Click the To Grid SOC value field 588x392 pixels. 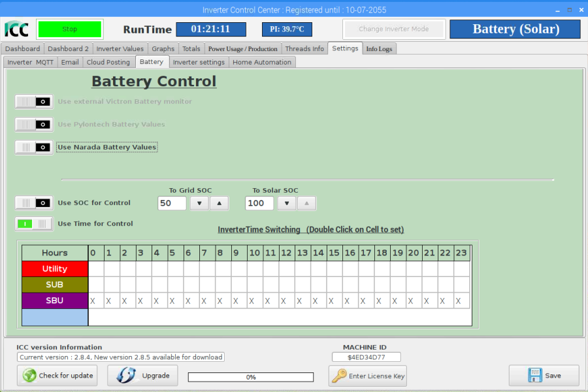(x=172, y=203)
